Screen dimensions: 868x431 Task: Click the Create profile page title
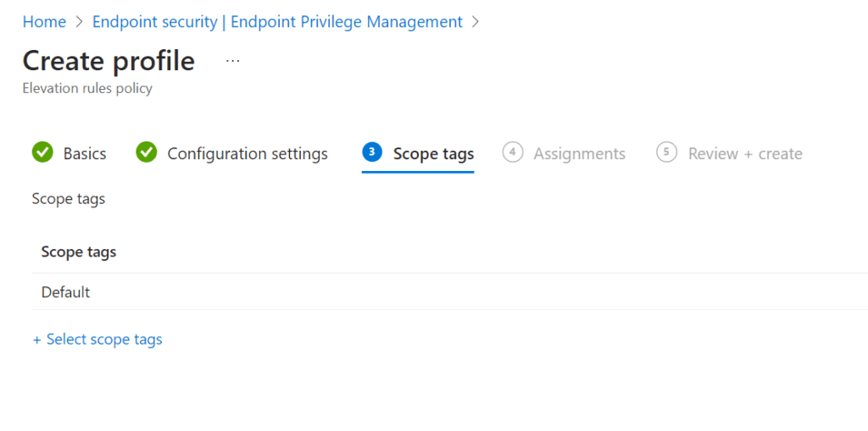pyautogui.click(x=108, y=61)
